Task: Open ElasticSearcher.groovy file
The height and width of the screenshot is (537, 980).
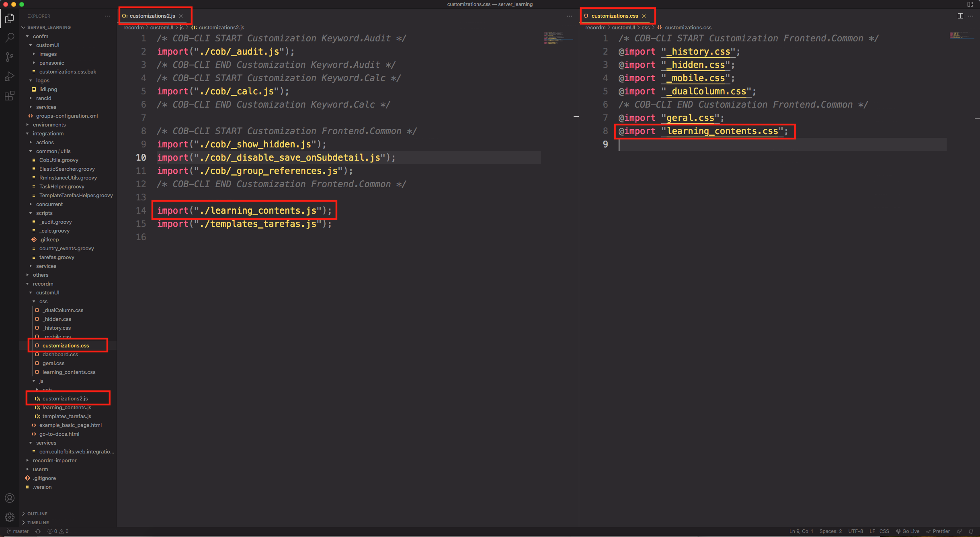Action: [67, 169]
